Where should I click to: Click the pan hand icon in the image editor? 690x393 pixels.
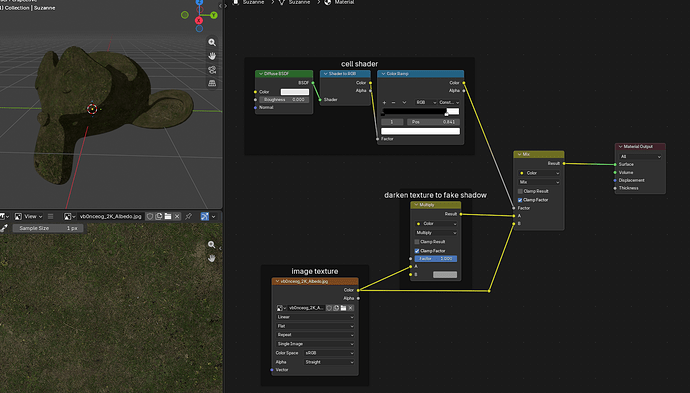[212, 258]
